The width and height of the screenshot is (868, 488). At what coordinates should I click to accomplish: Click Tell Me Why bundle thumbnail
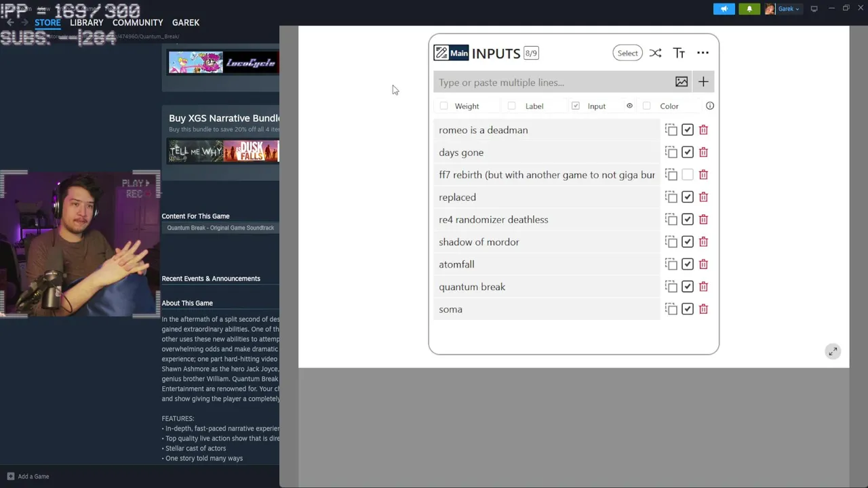click(x=195, y=151)
